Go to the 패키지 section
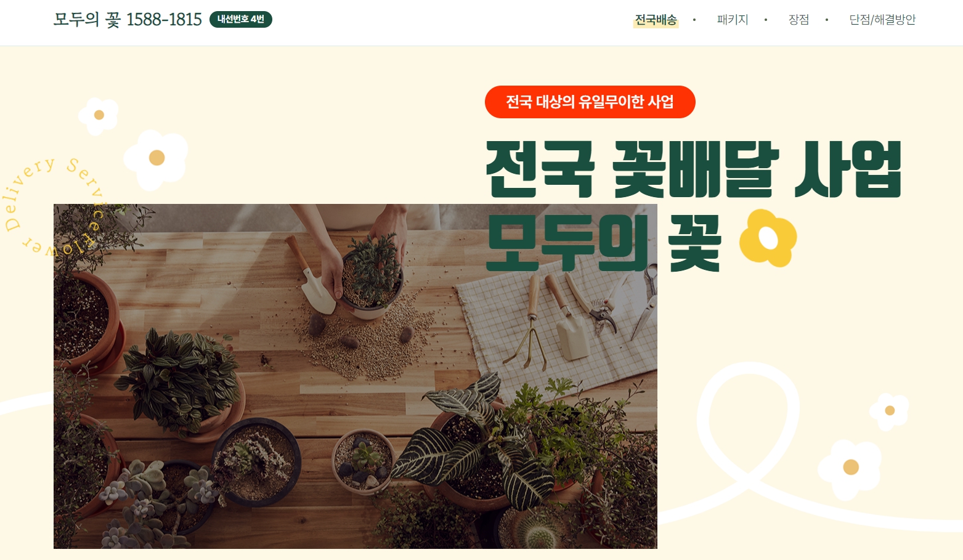The width and height of the screenshot is (963, 560). point(733,20)
